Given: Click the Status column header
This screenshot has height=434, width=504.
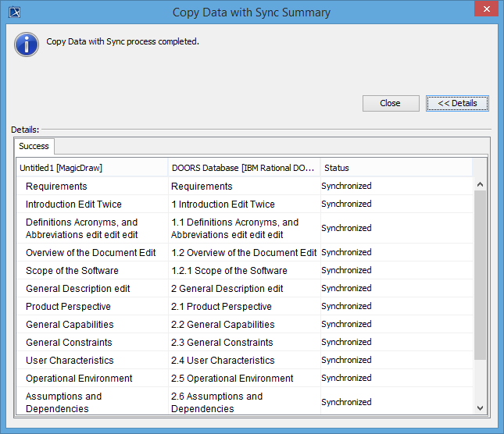Looking at the screenshot, I should [x=395, y=168].
